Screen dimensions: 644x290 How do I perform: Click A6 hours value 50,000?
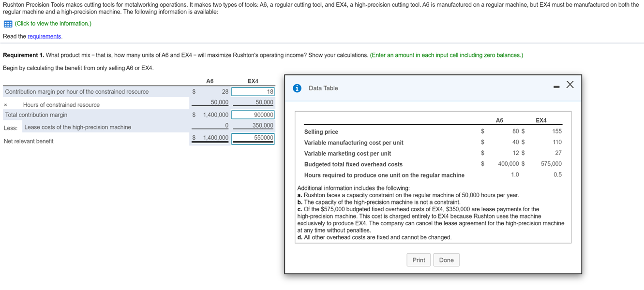(x=220, y=102)
